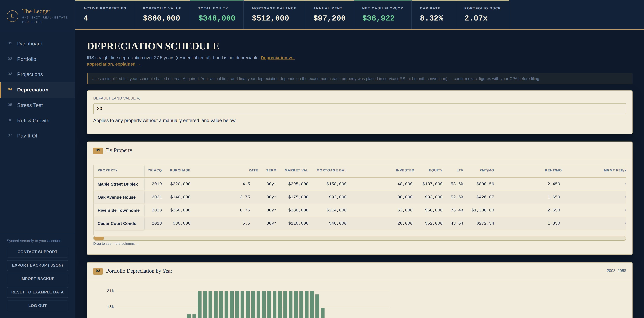Click the EQUITY column header

click(x=435, y=170)
